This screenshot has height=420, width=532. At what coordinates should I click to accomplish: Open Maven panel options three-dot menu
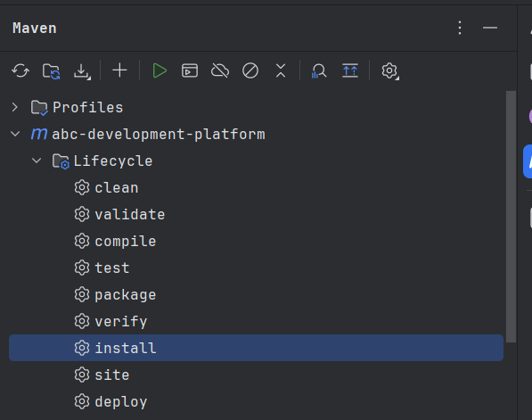(460, 28)
